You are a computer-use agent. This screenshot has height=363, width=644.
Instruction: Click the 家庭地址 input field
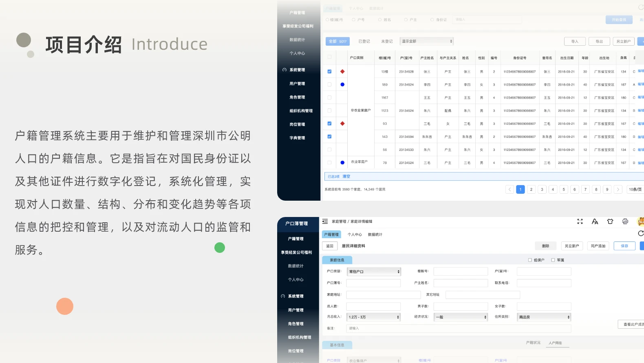383,294
